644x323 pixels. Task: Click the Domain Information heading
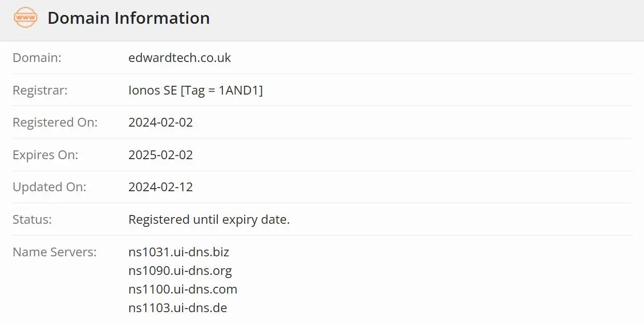(x=129, y=18)
